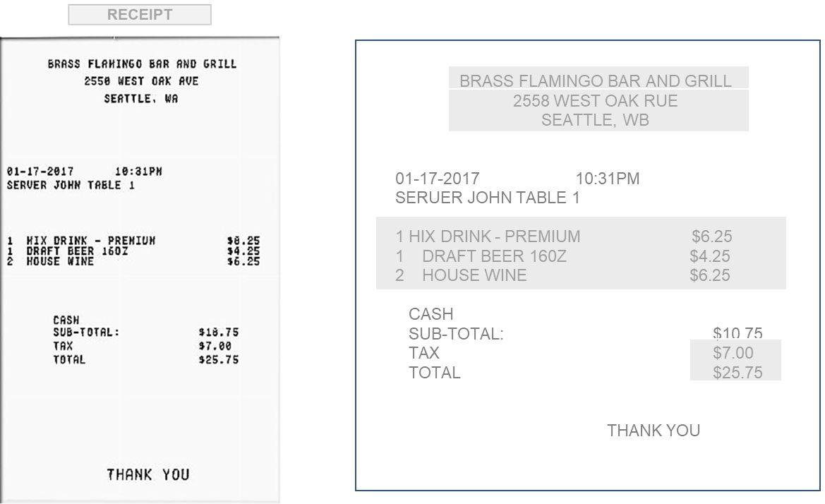This screenshot has height=504, width=825.
Task: Click the extracted $4.25 price value
Action: (x=710, y=256)
